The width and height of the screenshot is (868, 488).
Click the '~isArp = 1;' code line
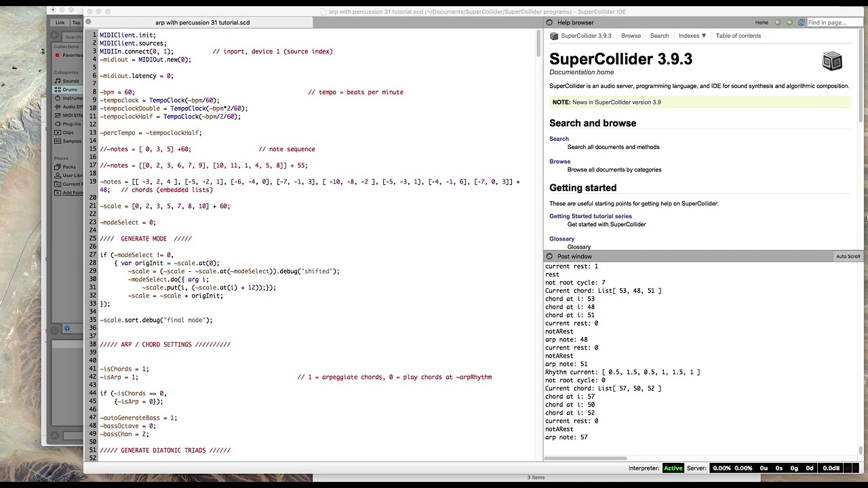(119, 377)
